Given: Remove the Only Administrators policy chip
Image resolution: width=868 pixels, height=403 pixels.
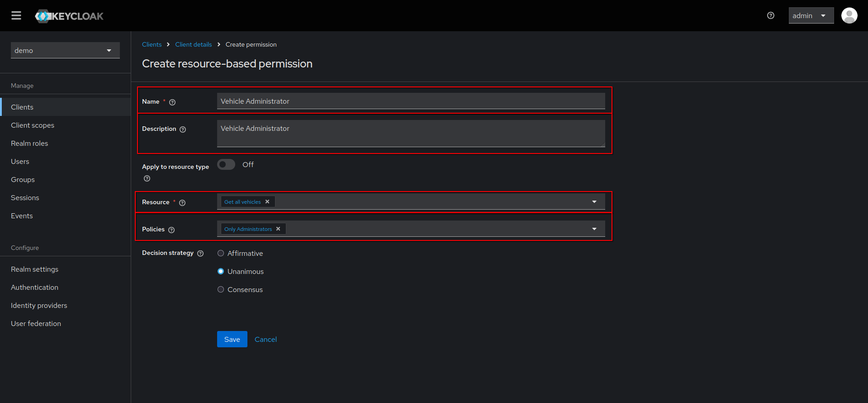Looking at the screenshot, I should click(x=278, y=229).
